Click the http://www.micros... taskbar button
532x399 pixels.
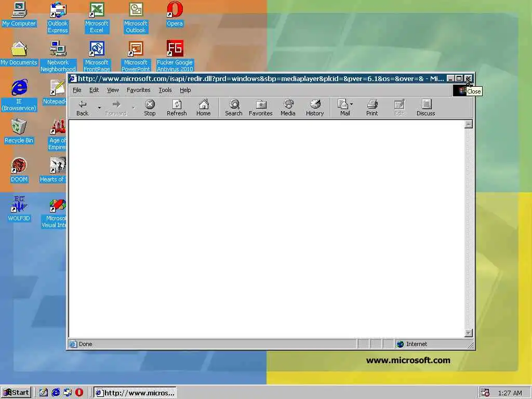coord(135,393)
